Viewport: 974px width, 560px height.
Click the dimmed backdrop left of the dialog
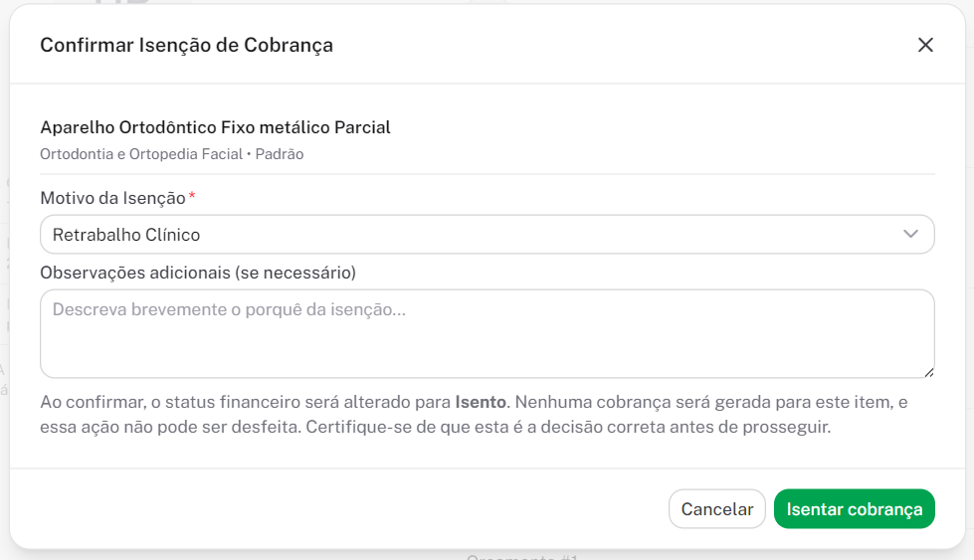4,298
